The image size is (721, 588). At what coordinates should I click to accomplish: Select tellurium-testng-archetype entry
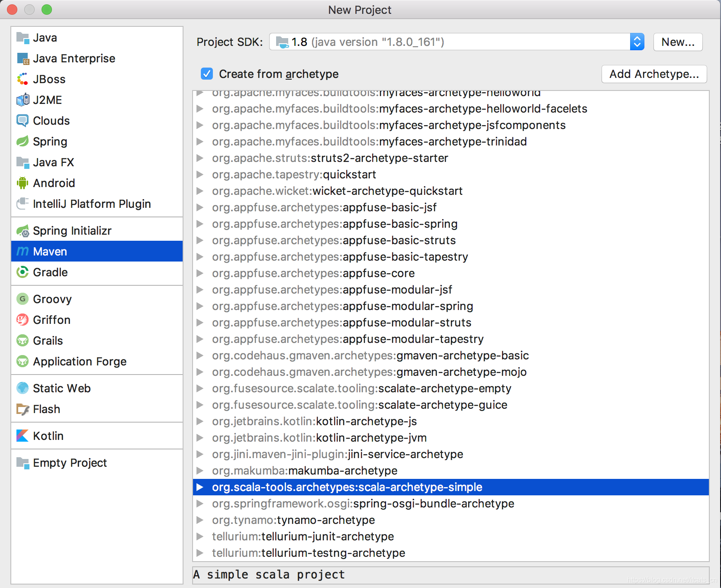coord(309,553)
